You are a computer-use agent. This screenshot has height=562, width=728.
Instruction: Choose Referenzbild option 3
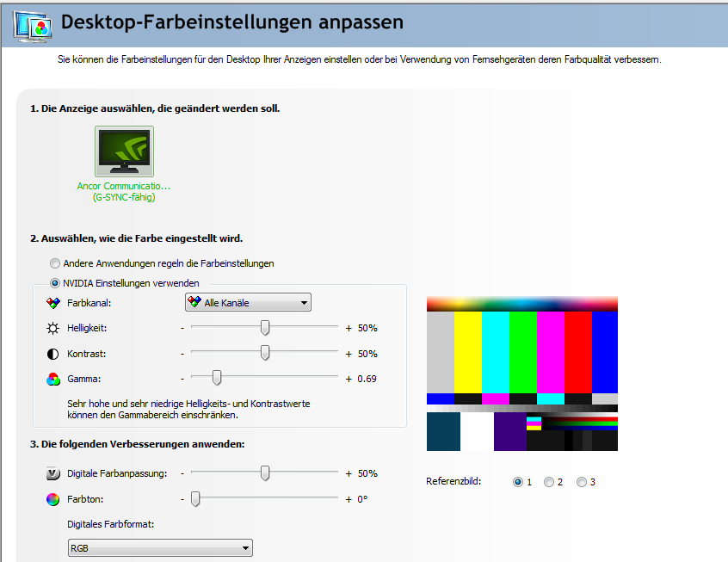(582, 482)
